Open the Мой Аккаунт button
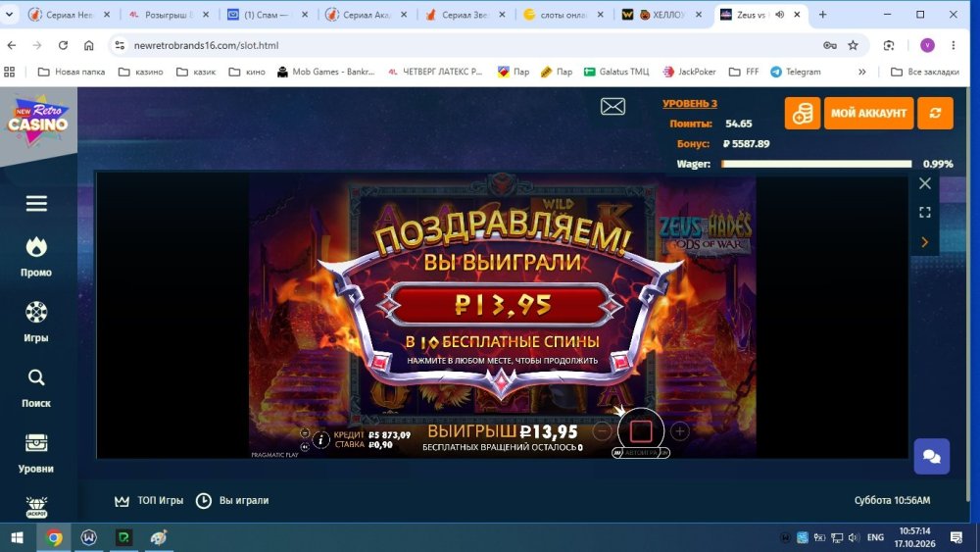The width and height of the screenshot is (980, 552). coord(868,113)
